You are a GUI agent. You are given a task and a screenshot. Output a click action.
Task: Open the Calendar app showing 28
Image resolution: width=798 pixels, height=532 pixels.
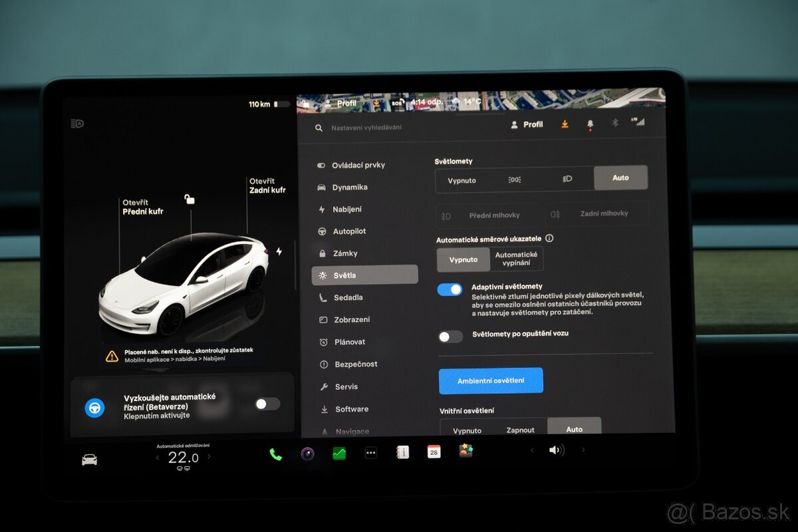[x=434, y=452]
